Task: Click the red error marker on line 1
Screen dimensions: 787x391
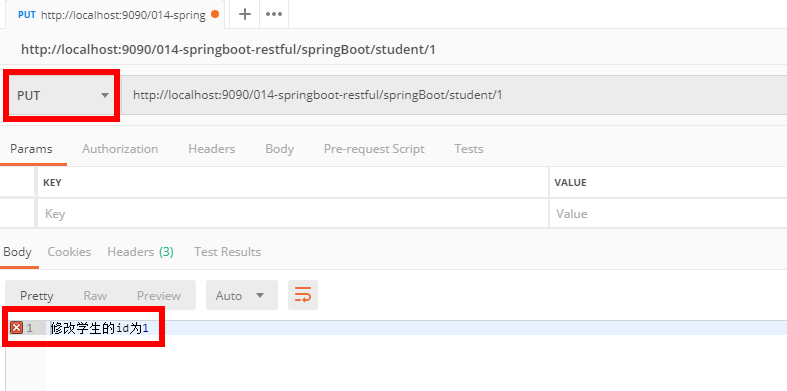Action: click(17, 328)
